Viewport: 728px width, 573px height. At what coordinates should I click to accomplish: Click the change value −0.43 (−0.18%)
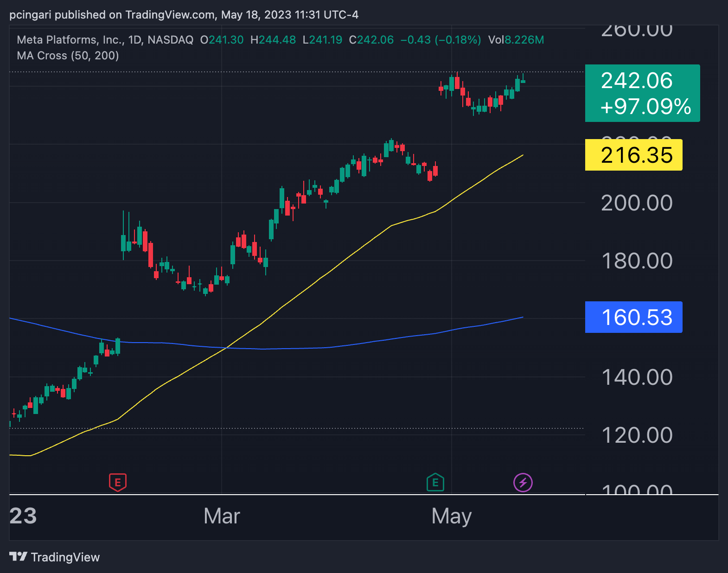441,40
